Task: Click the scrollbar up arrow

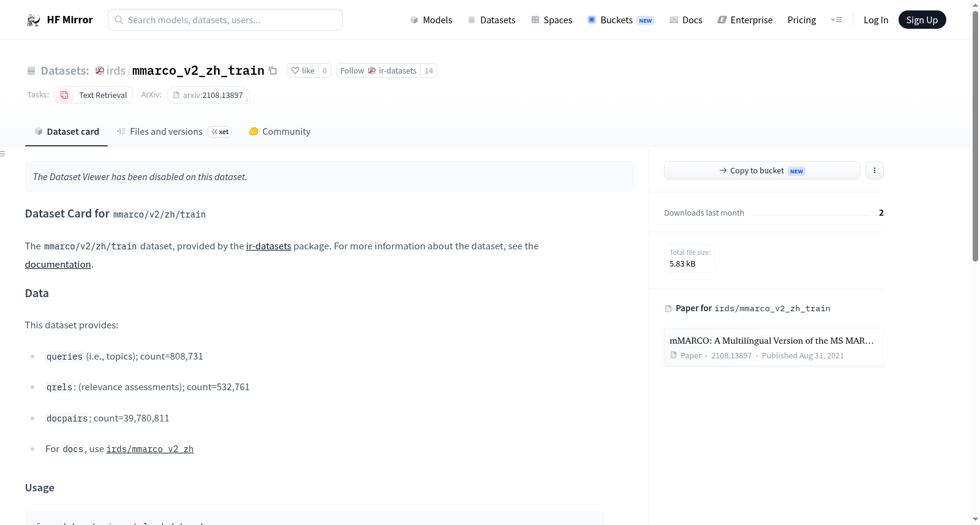Action: tap(975, 5)
